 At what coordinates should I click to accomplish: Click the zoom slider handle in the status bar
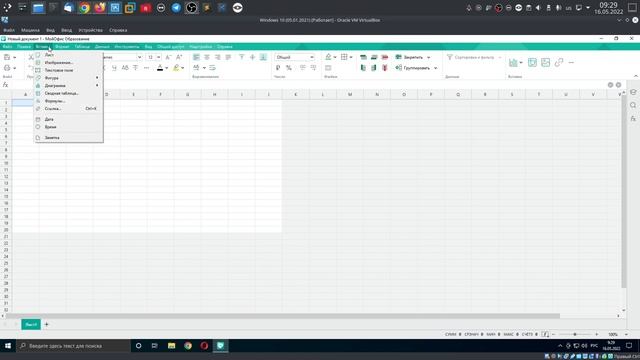tap(575, 334)
